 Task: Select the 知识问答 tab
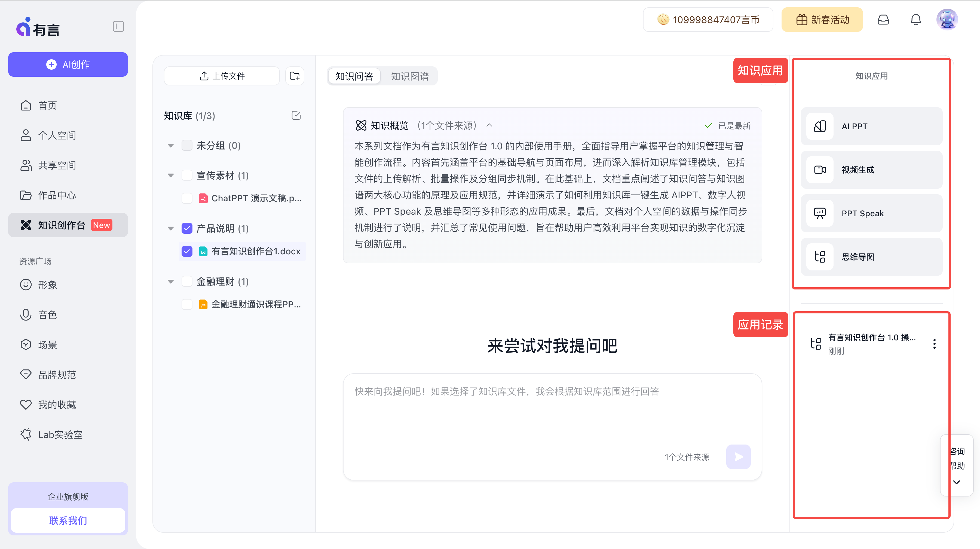tap(354, 76)
